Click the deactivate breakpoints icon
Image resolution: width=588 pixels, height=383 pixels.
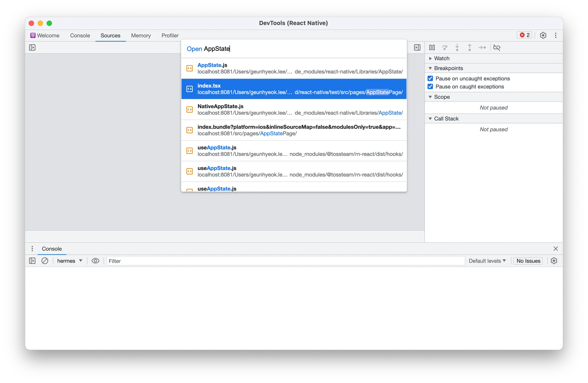click(497, 47)
